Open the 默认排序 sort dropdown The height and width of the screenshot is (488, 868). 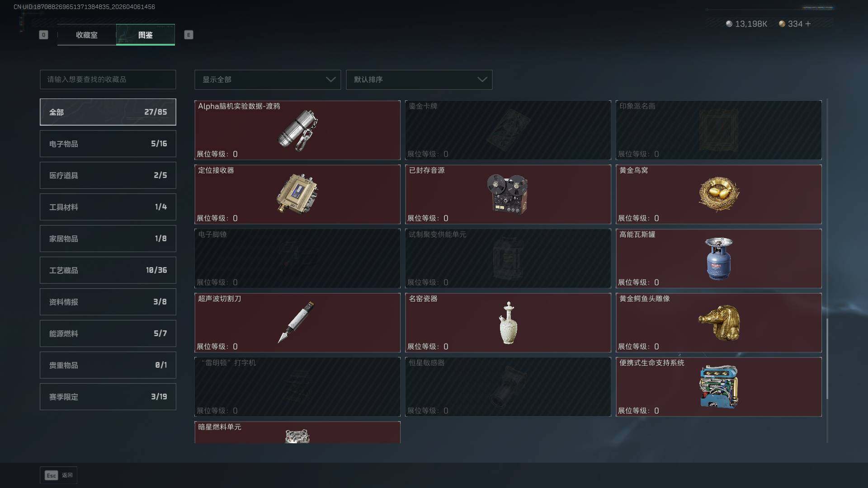click(419, 80)
